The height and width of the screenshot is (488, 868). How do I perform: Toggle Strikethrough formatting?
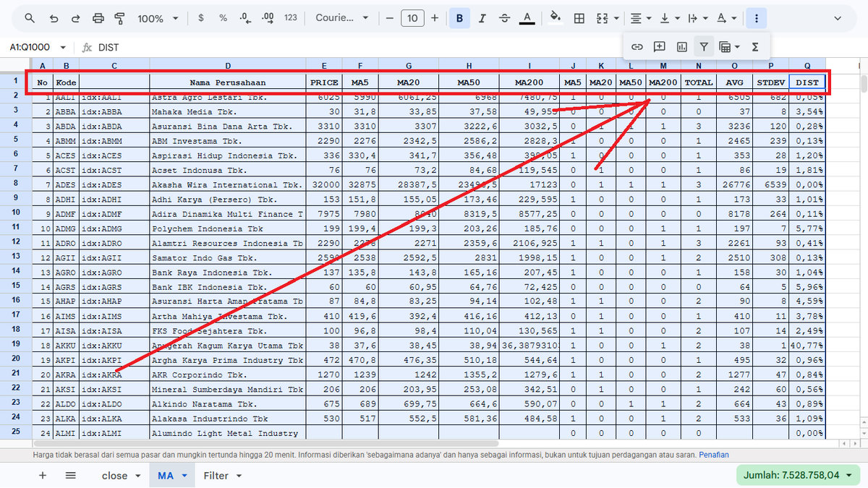[x=505, y=18]
